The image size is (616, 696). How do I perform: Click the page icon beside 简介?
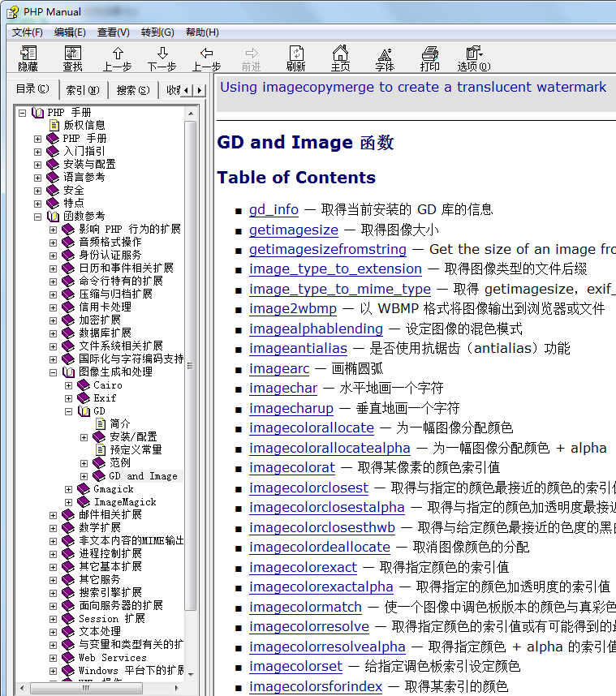(101, 424)
